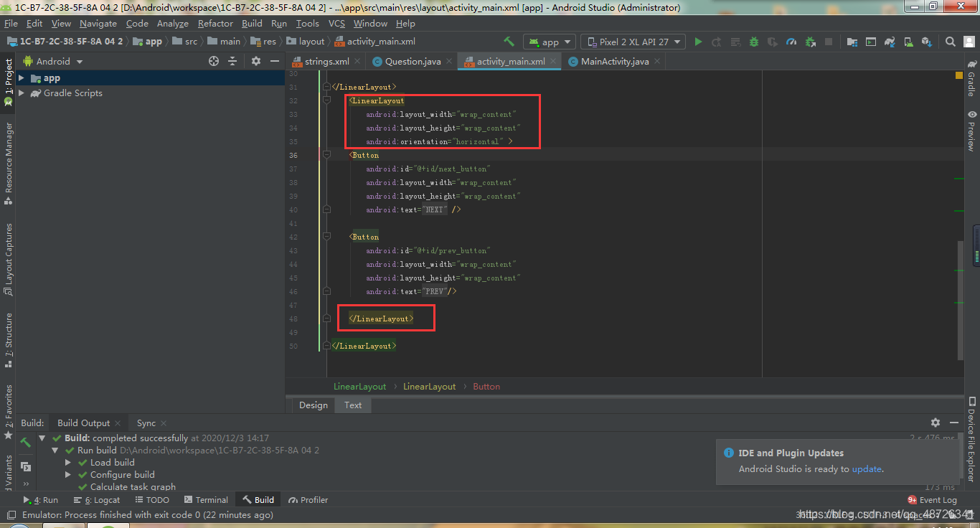Click the restore layout icon in Build panel sidebar
The width and height of the screenshot is (980, 528).
point(26,466)
